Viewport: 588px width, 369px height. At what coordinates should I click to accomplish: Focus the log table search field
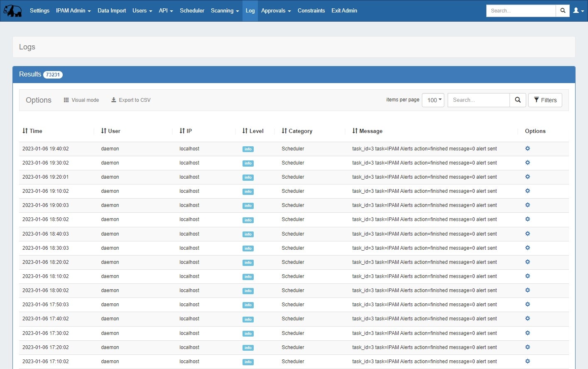coord(478,100)
